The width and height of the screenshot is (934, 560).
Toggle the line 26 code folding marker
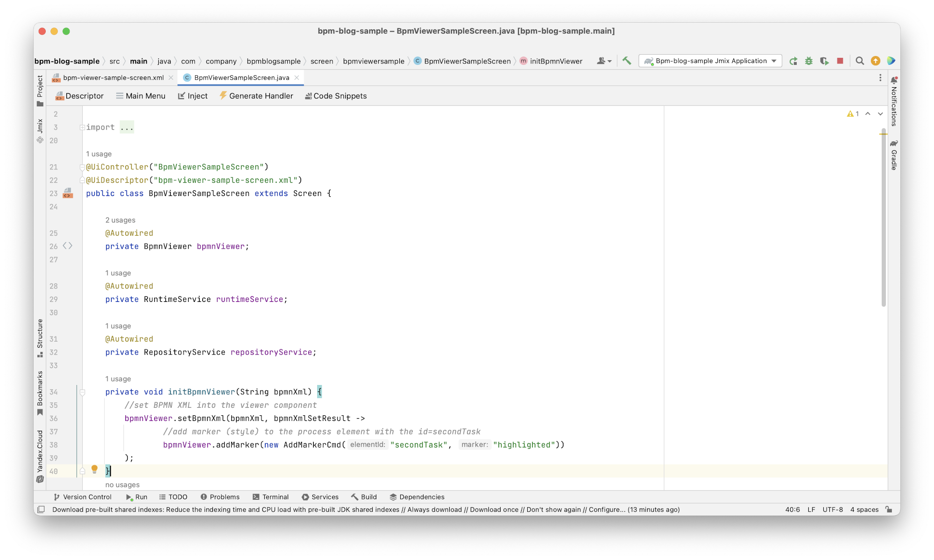point(67,246)
